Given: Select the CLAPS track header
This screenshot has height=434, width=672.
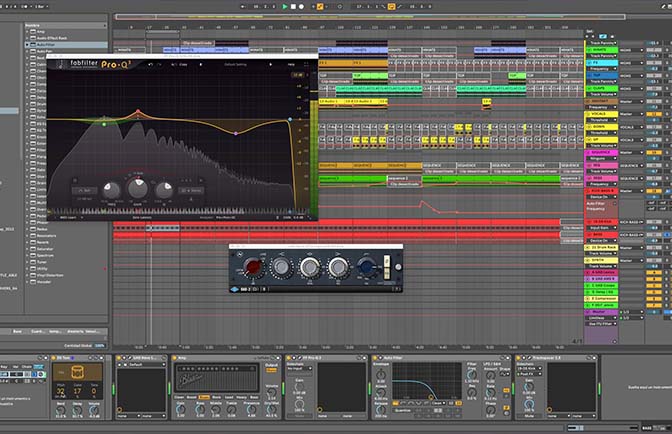Looking at the screenshot, I should pos(601,88).
